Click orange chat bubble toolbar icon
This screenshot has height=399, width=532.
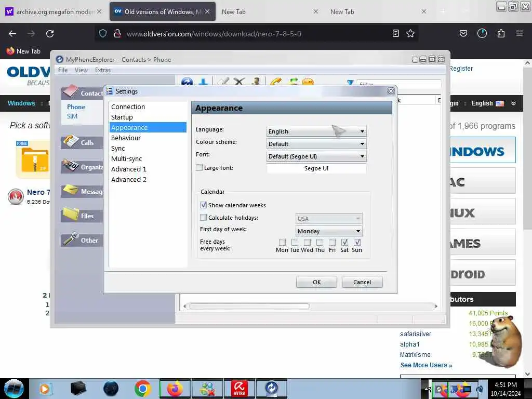click(x=308, y=82)
